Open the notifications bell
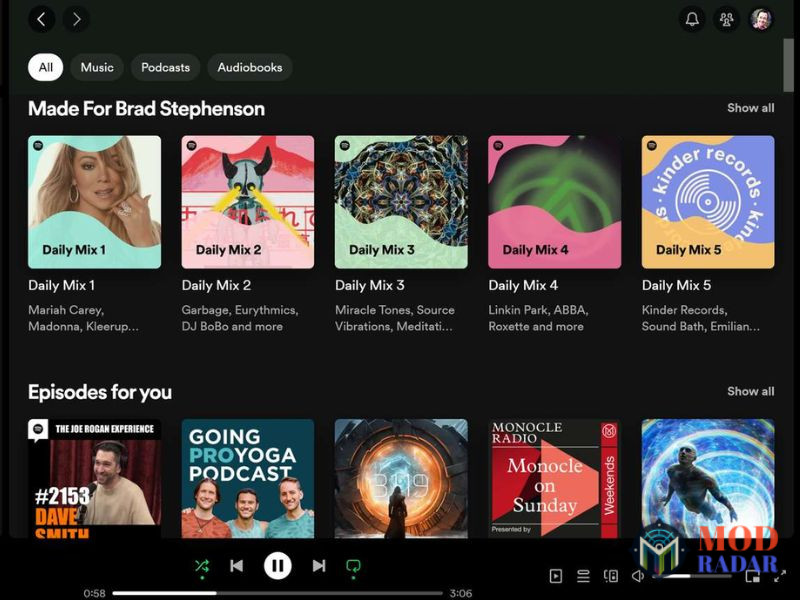This screenshot has width=800, height=600. (x=691, y=20)
